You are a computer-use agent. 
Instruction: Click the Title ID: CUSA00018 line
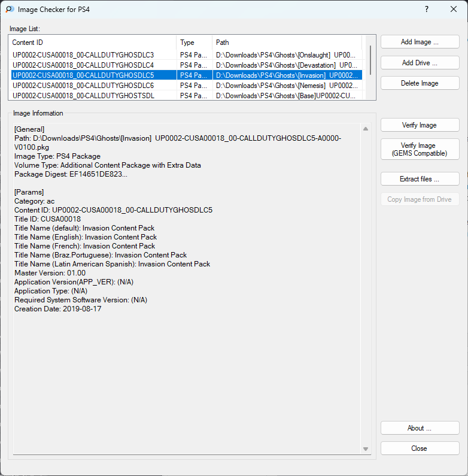coord(47,219)
